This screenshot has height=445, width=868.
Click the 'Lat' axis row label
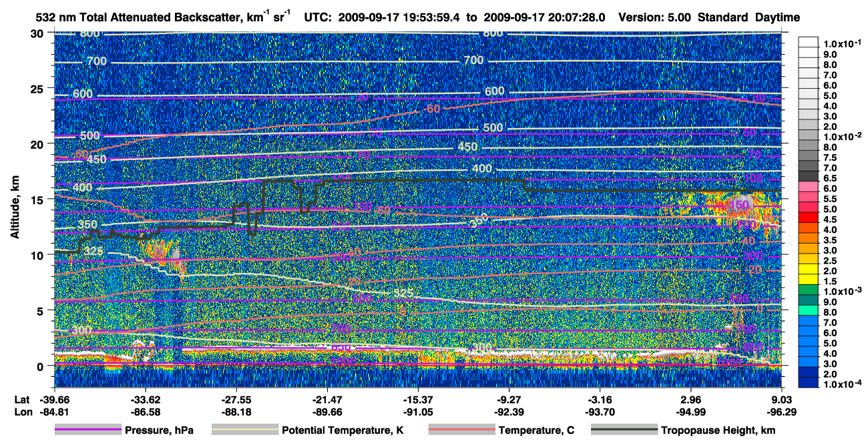tap(21, 400)
